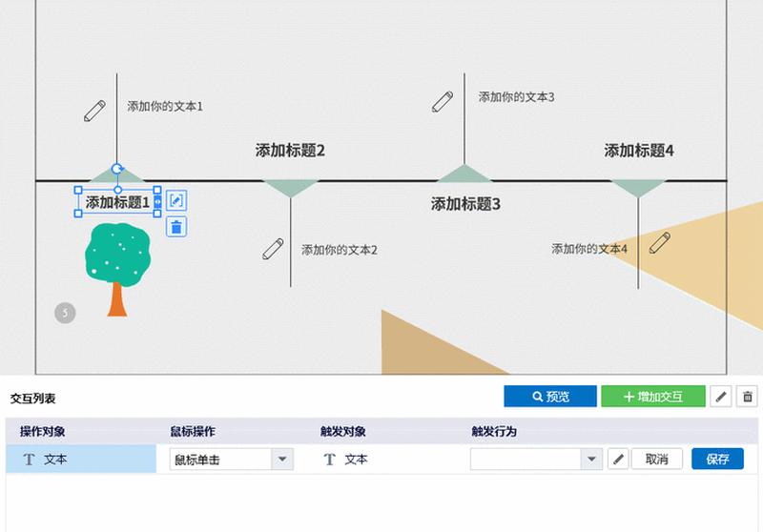Click the delete trash icon in 交互列表 header
The height and width of the screenshot is (532, 763).
[x=748, y=397]
